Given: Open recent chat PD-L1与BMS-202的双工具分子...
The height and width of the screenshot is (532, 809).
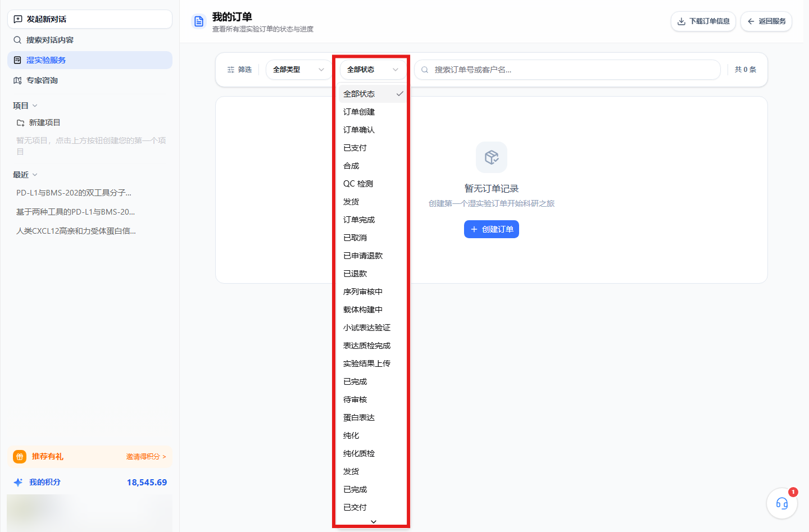Looking at the screenshot, I should pyautogui.click(x=74, y=193).
